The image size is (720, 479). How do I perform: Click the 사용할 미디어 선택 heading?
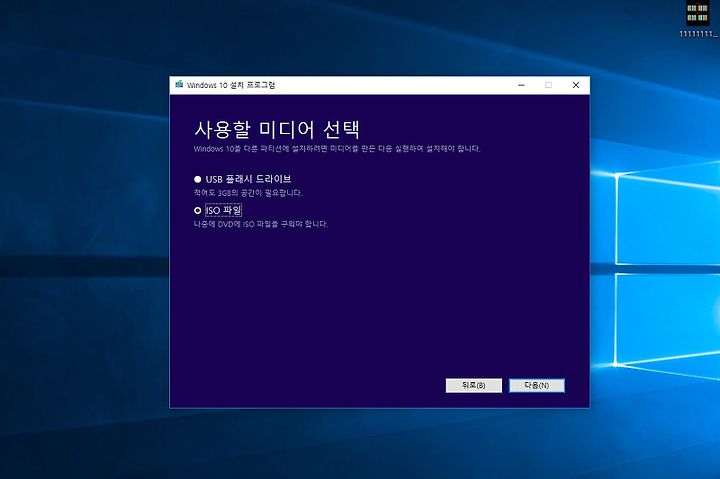277,130
